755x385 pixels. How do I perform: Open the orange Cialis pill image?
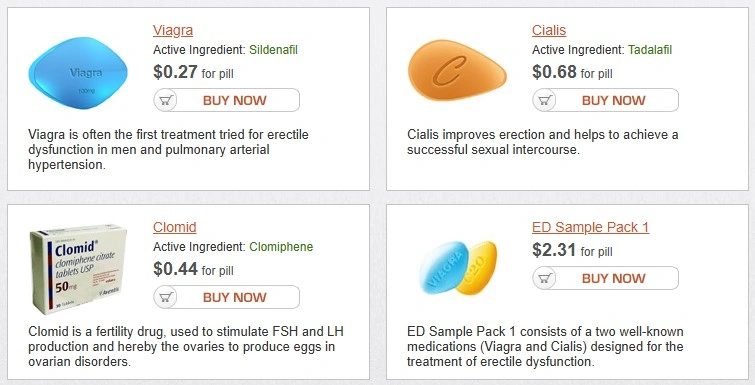(457, 70)
